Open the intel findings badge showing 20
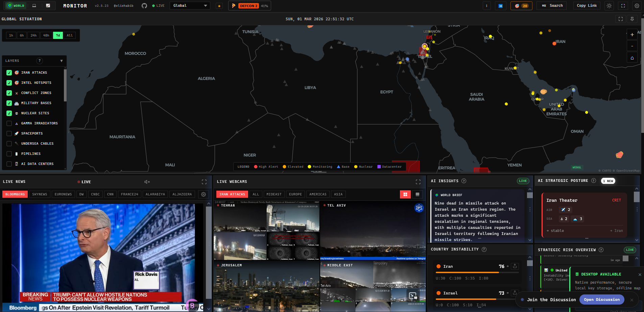The width and height of the screenshot is (644, 312). 521,6
